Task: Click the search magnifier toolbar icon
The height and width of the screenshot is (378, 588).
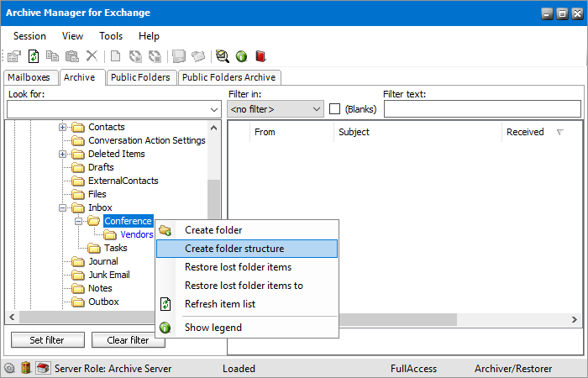Action: tap(222, 56)
